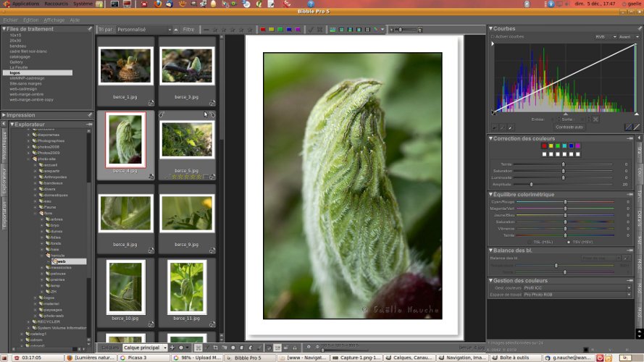Viewport: 644px width, 362px height.
Task: Apply the purple color label in toolbar
Action: click(298, 30)
